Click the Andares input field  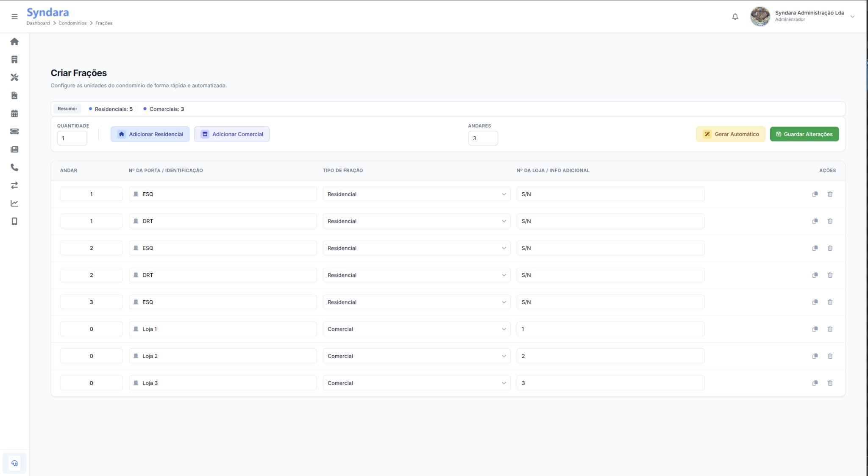pyautogui.click(x=483, y=138)
